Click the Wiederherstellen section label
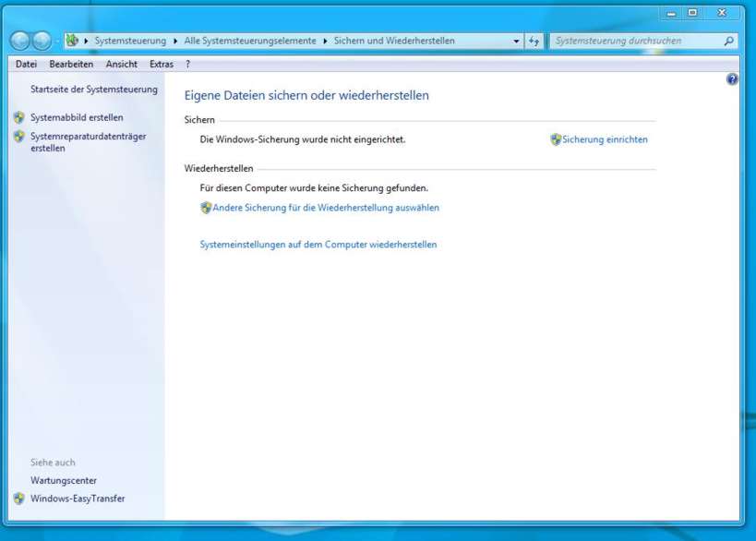Screen dimensions: 756x541 (219, 169)
